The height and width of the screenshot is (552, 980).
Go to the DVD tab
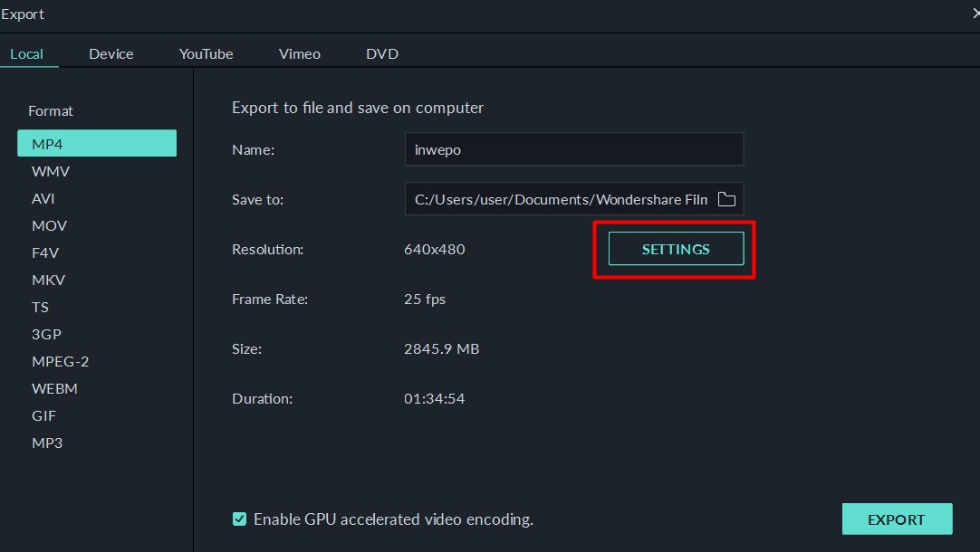382,53
